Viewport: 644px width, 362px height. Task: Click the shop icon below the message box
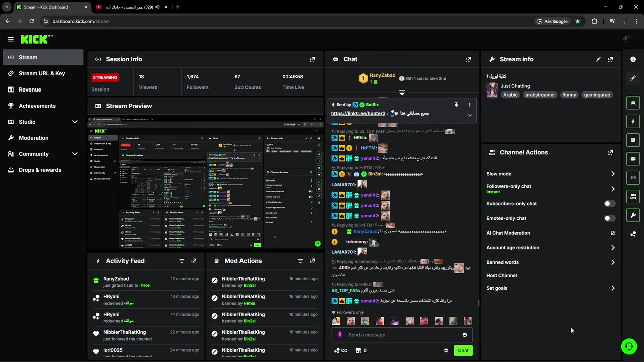(358, 350)
